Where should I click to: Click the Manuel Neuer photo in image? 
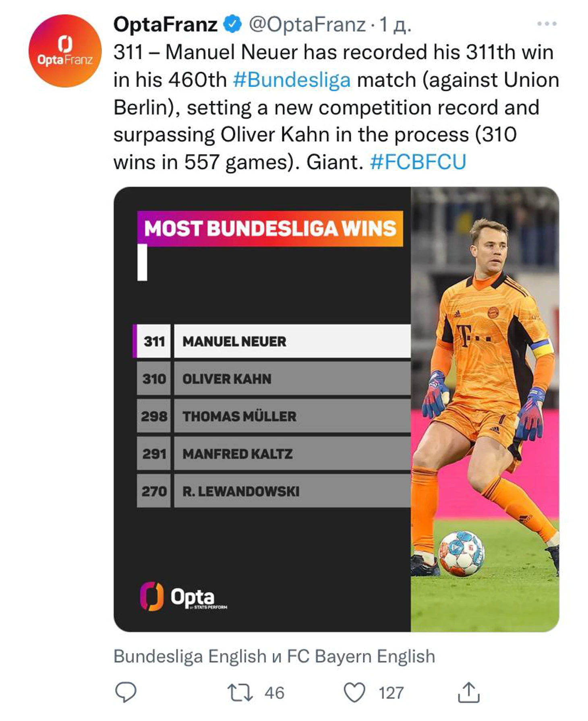(485, 409)
